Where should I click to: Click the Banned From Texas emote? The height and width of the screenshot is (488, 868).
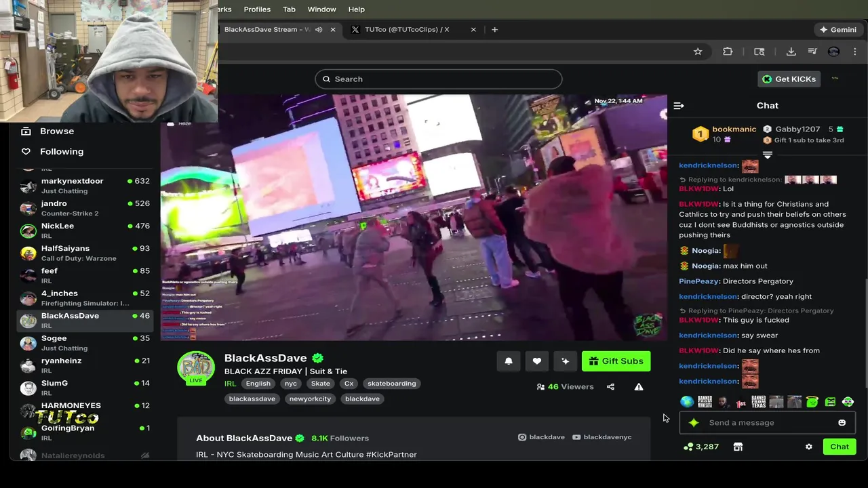[x=759, y=402]
